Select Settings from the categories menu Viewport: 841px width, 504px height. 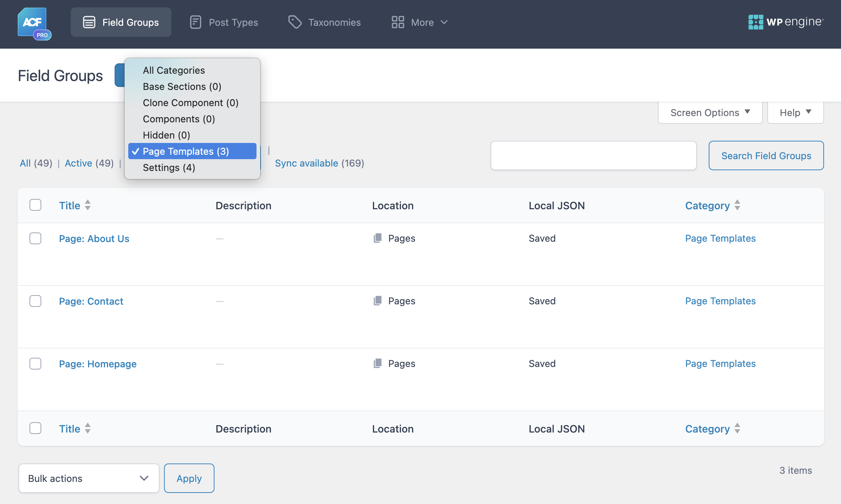tap(169, 167)
